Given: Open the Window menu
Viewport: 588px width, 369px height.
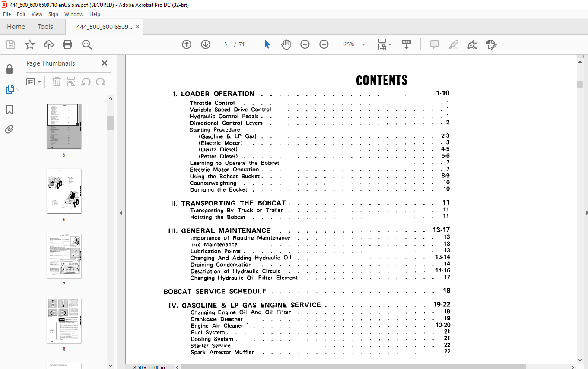Looking at the screenshot, I should point(74,14).
